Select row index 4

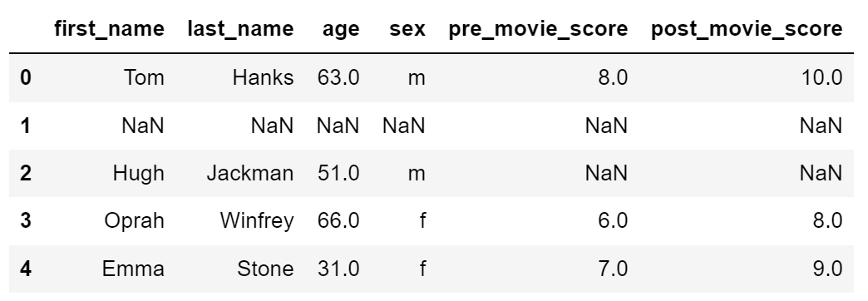(26, 269)
